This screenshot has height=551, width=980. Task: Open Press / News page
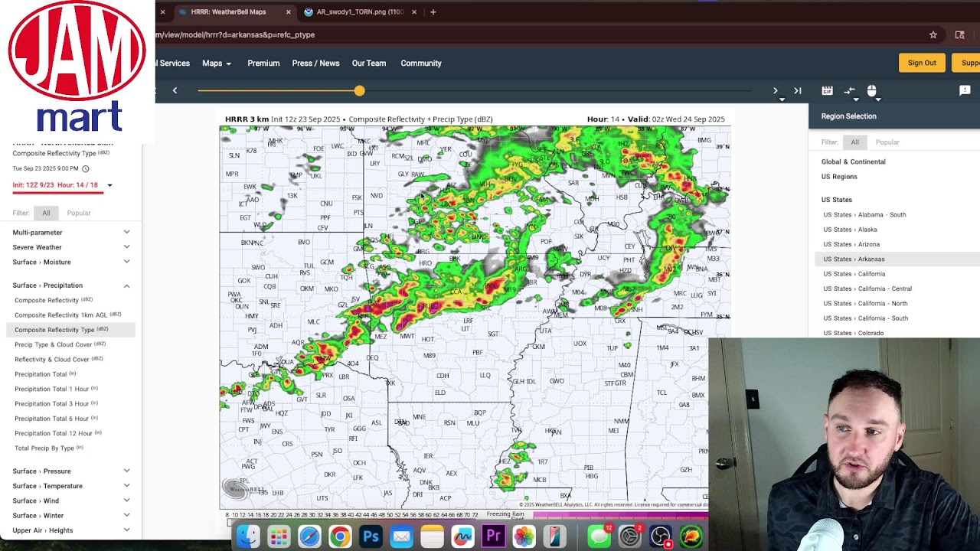(315, 64)
